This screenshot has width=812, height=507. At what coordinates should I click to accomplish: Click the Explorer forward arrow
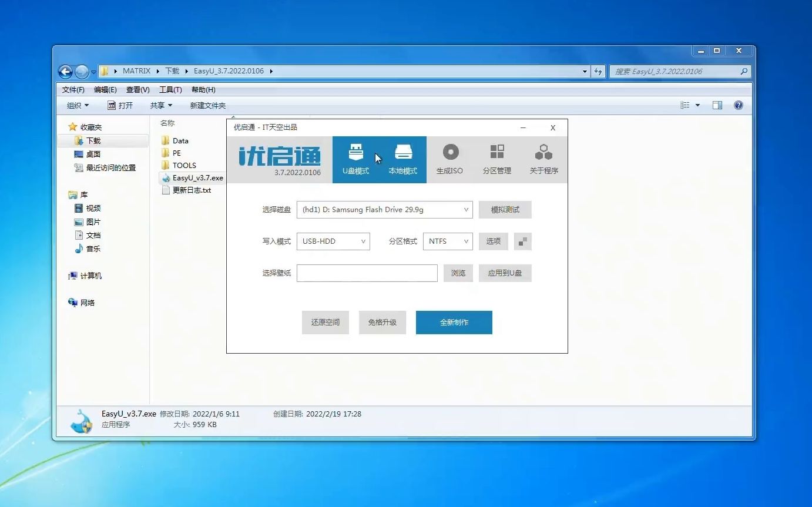tap(82, 72)
